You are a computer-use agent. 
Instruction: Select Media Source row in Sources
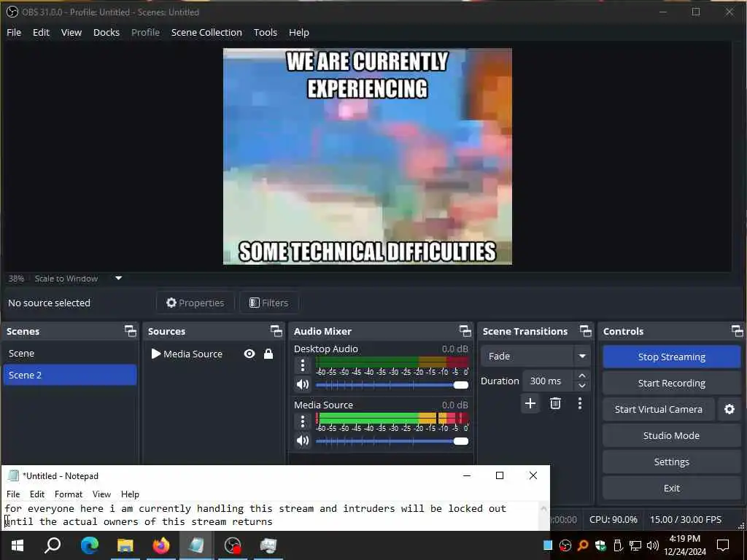(214, 354)
